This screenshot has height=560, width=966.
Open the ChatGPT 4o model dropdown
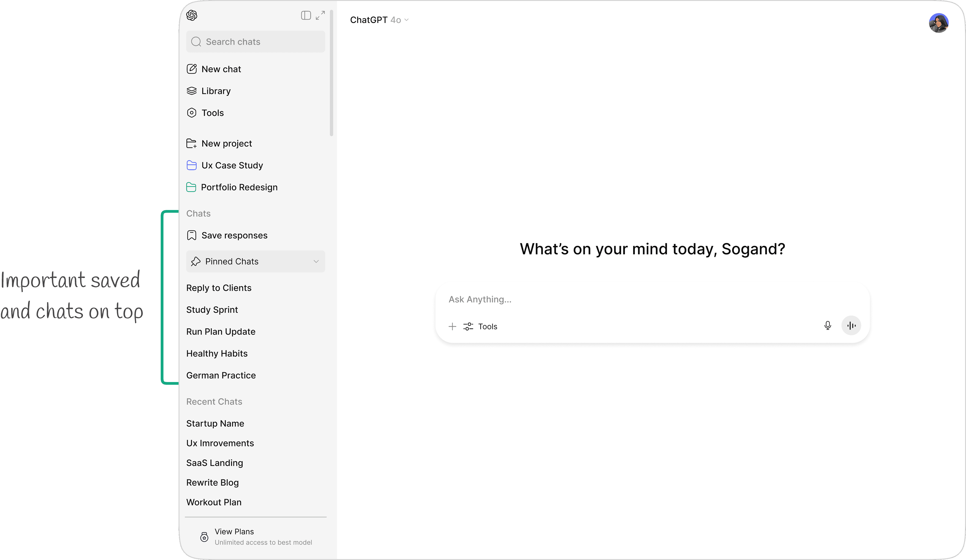(379, 20)
